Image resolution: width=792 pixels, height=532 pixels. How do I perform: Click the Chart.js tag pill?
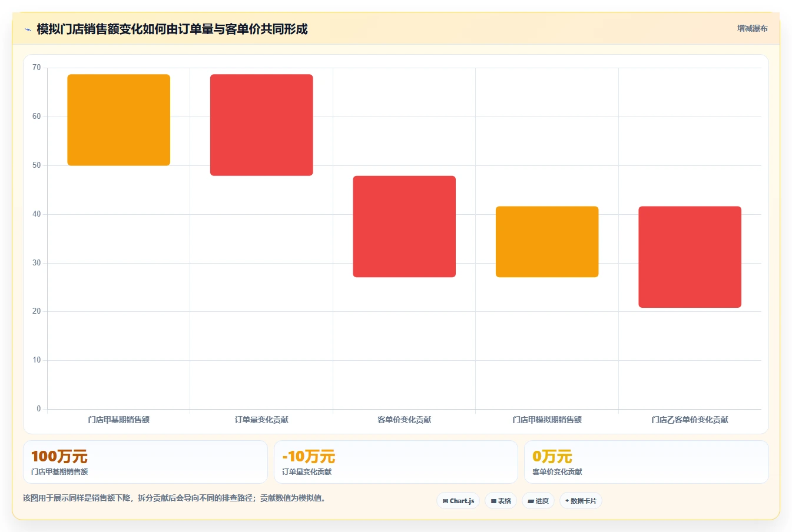458,501
